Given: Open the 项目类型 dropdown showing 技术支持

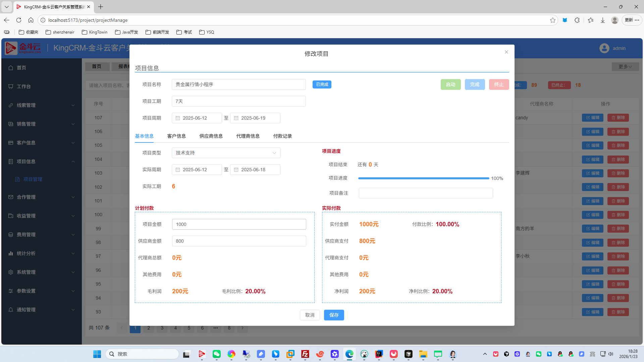Looking at the screenshot, I should coord(226,153).
